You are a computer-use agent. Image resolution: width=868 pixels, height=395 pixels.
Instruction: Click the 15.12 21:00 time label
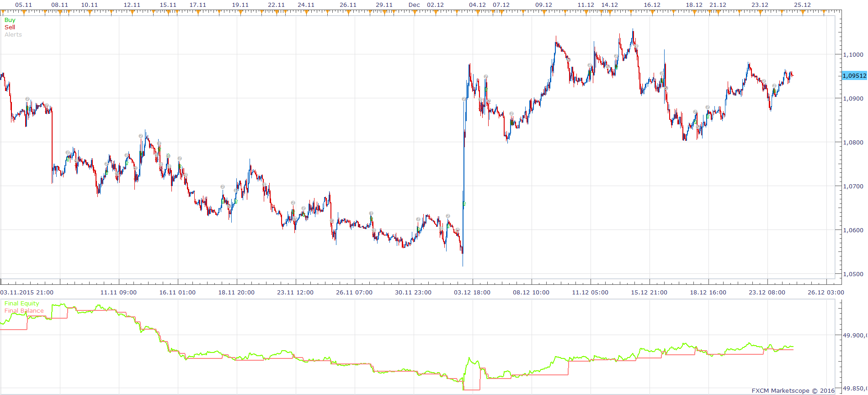pos(649,293)
